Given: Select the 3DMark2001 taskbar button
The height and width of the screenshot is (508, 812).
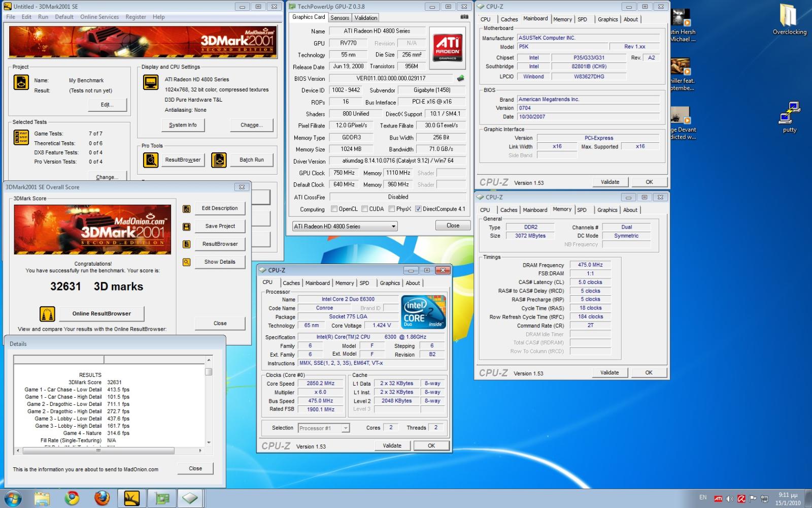Looking at the screenshot, I should click(132, 498).
